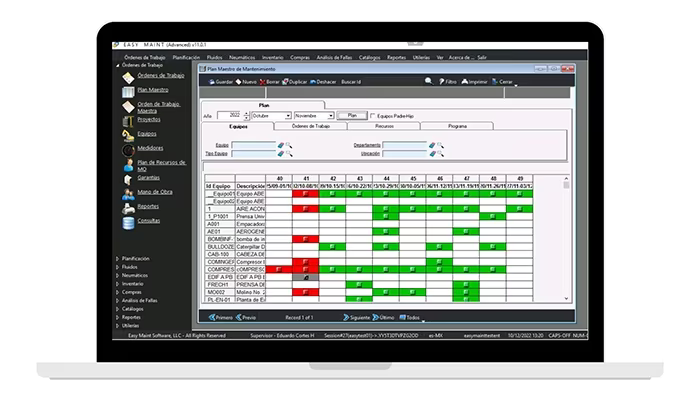Image resolution: width=700 pixels, height=400 pixels.
Task: Clear the Equipo field with eraser icon
Action: click(280, 145)
